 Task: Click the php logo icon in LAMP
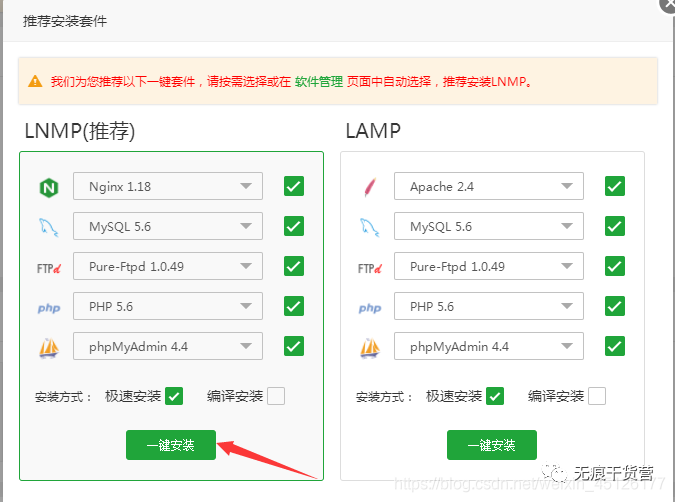pos(370,308)
